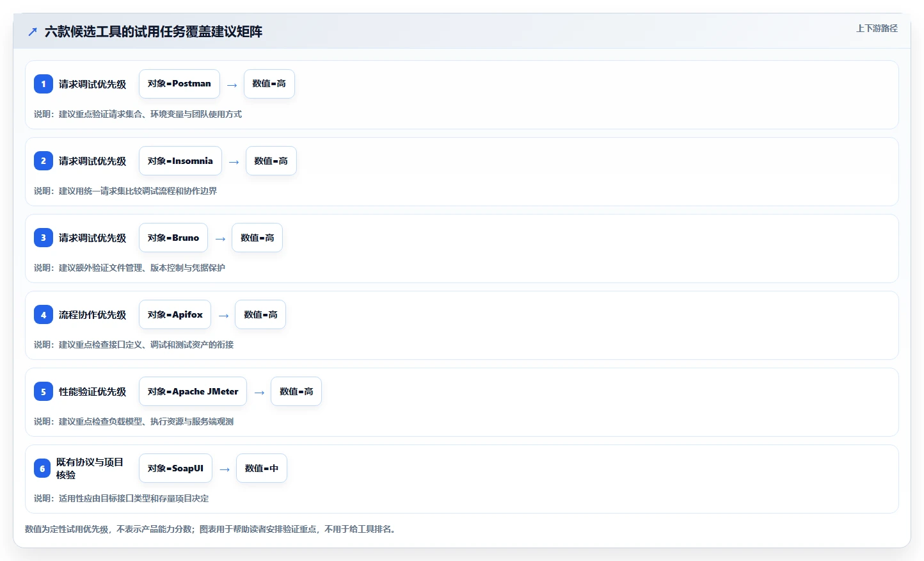Click the arrow after the Bruno chip
Image resolution: width=924 pixels, height=561 pixels.
pyautogui.click(x=220, y=239)
